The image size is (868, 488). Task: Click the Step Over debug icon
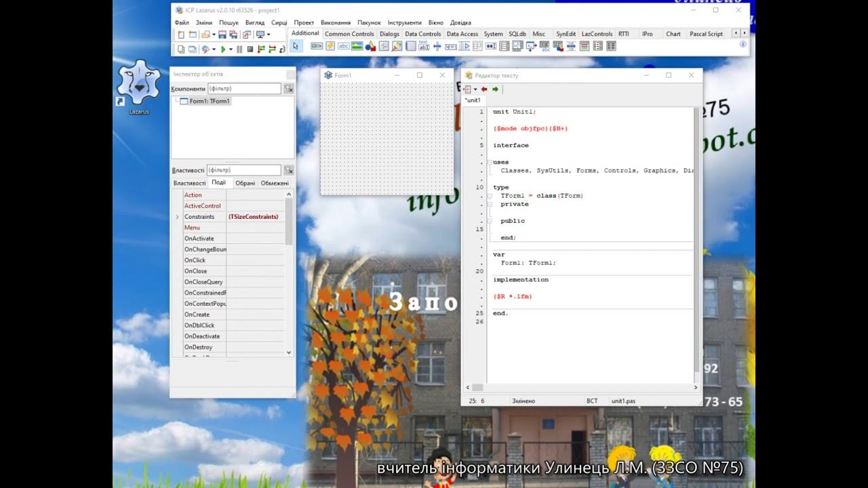pyautogui.click(x=272, y=49)
